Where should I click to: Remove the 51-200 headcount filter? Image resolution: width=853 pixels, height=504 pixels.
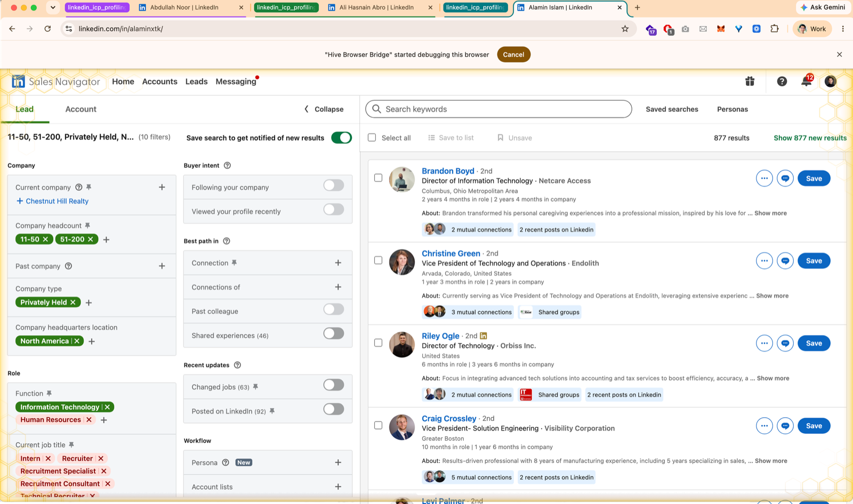91,239
